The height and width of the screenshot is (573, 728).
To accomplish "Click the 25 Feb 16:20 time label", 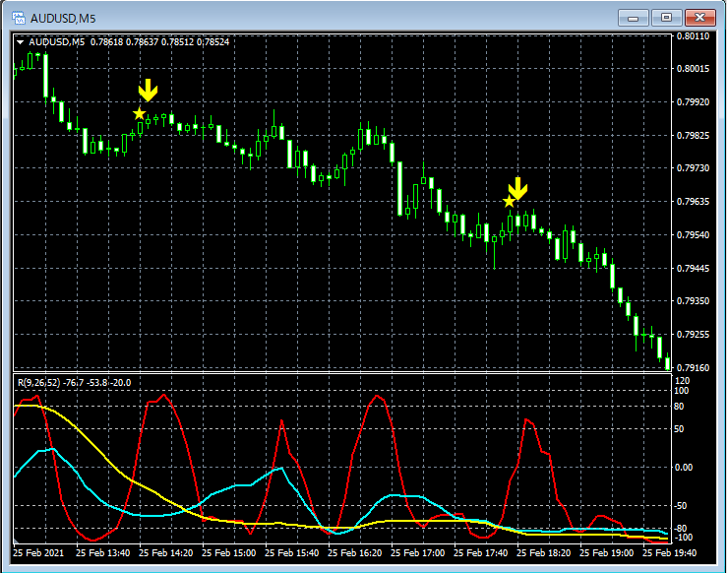I will point(355,553).
